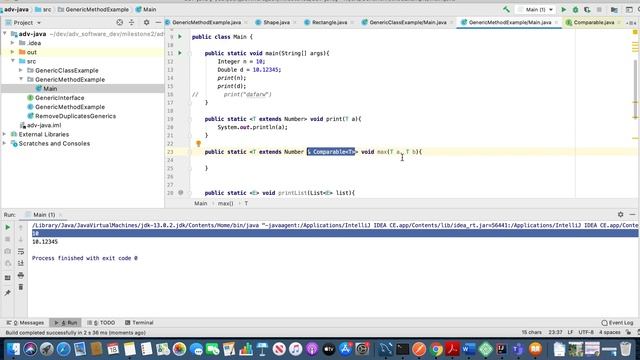Click the run gutter arrow beside main method
This screenshot has height=360, width=640.
pos(180,53)
